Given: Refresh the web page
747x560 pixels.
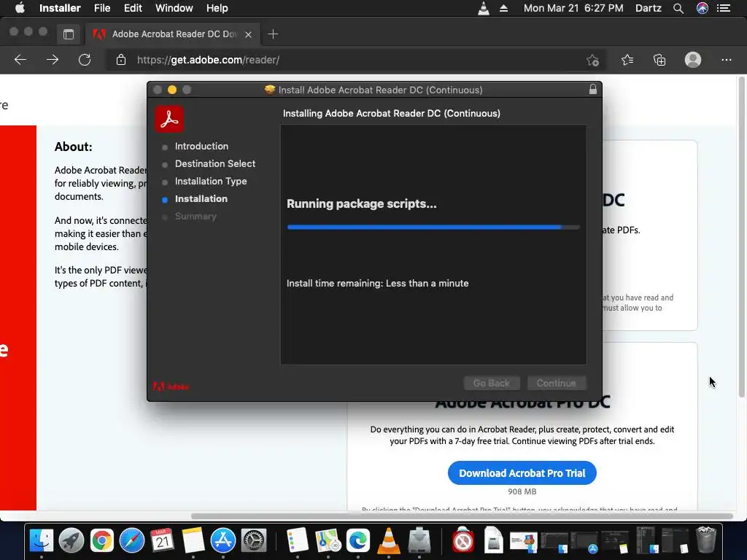Looking at the screenshot, I should click(x=85, y=60).
